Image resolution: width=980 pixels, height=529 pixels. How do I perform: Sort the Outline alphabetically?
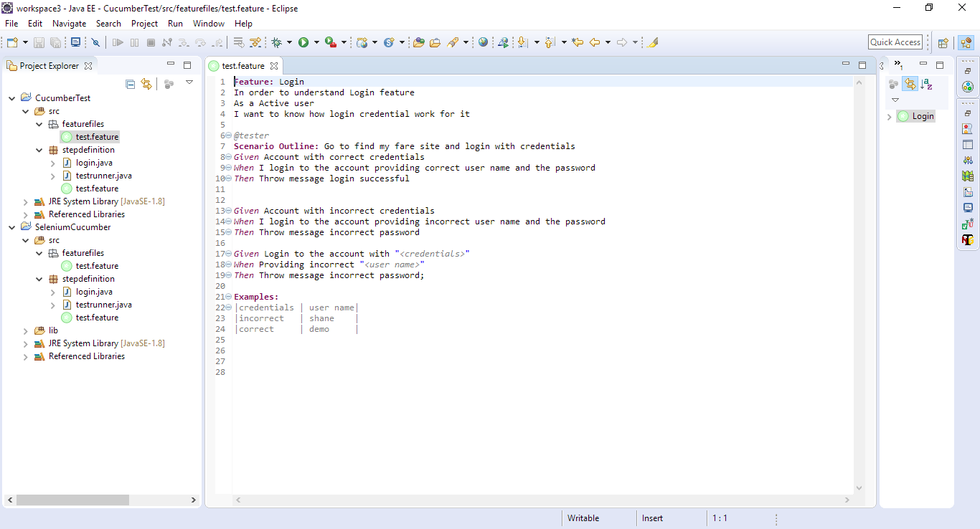click(926, 84)
